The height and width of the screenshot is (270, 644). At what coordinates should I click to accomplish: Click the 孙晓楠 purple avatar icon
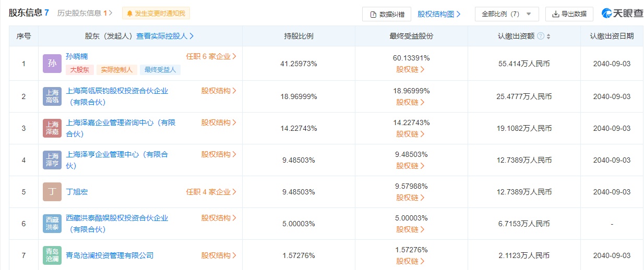(52, 64)
